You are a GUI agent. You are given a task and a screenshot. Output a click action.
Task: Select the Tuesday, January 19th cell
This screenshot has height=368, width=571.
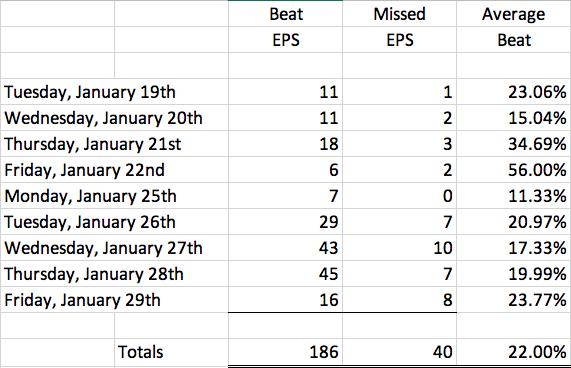point(114,92)
